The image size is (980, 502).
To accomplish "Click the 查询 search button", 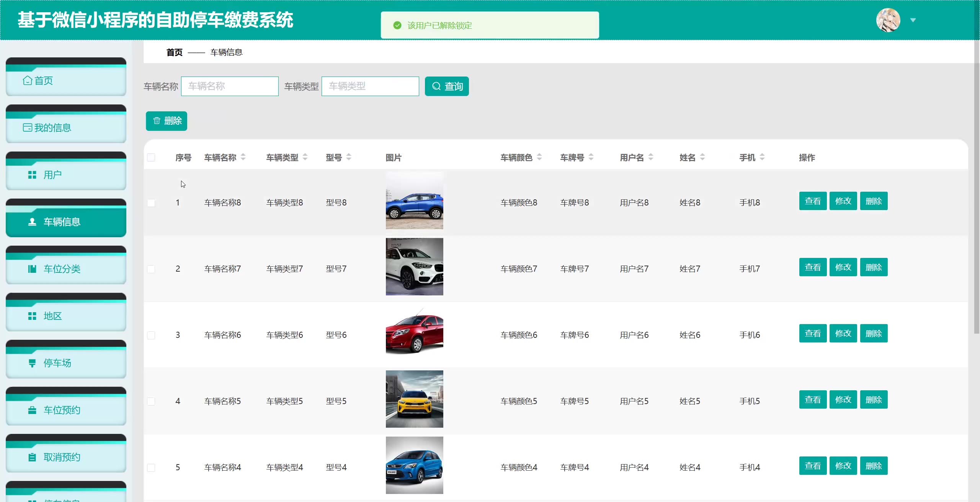I will coord(447,86).
